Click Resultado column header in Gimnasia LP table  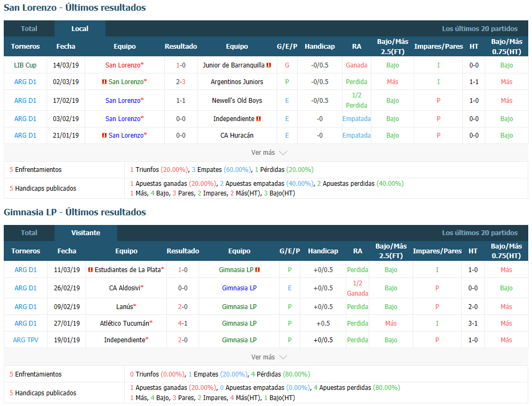coord(183,251)
